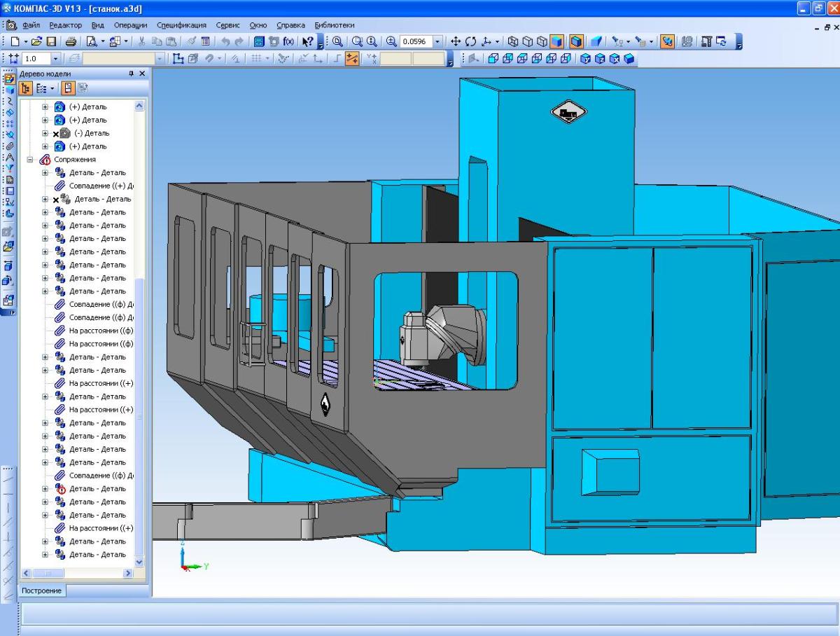Expand the excluded (-) Деталь node
Viewport: 840px width, 636px height.
45,133
